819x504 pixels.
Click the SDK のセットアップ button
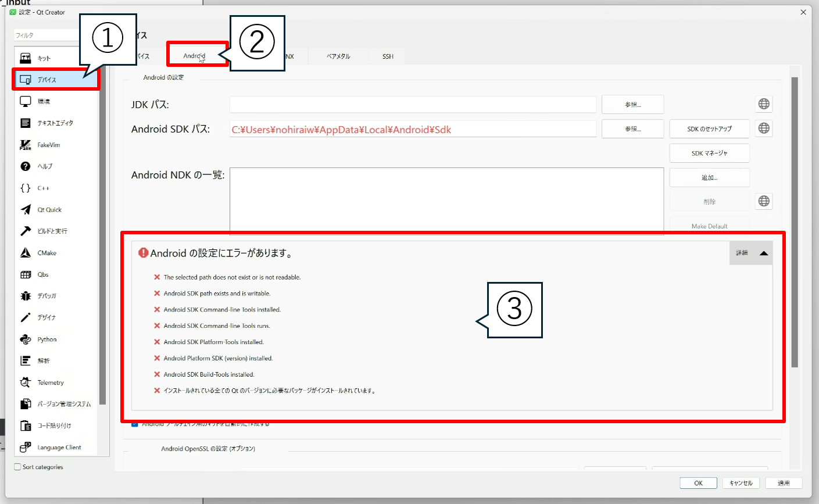pos(709,129)
